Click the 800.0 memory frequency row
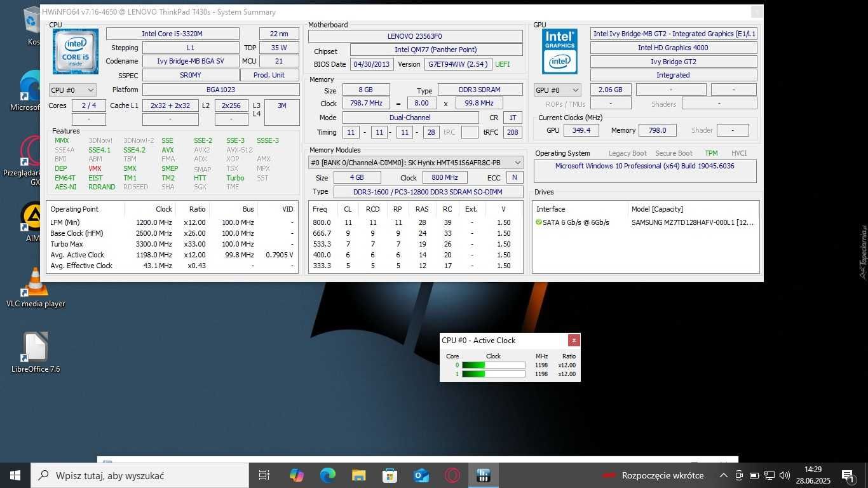The width and height of the screenshot is (868, 488). click(x=416, y=222)
